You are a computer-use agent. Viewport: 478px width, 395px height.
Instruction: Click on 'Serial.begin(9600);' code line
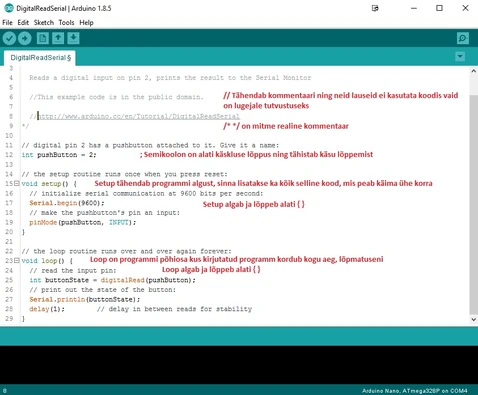(x=67, y=203)
